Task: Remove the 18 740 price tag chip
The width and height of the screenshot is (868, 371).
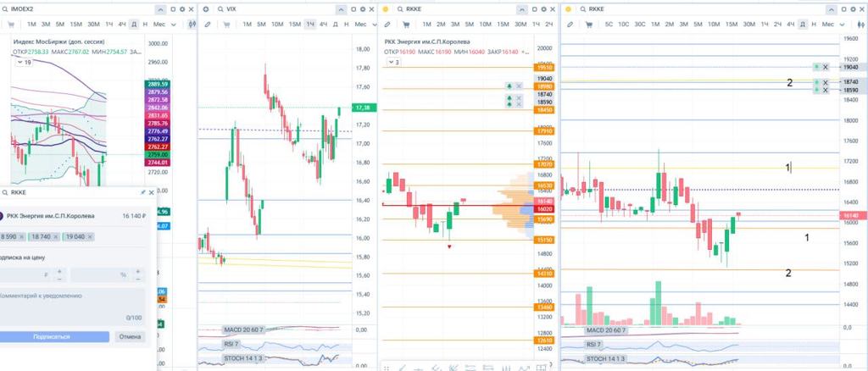Action: [x=55, y=236]
